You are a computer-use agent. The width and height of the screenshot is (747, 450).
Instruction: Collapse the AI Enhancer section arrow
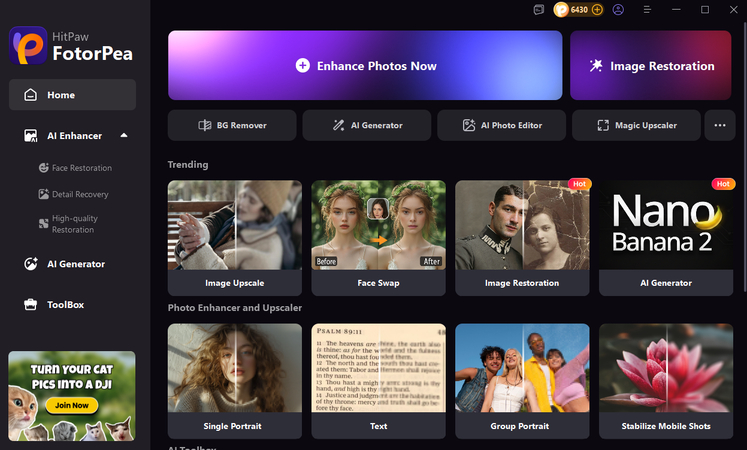pyautogui.click(x=124, y=135)
